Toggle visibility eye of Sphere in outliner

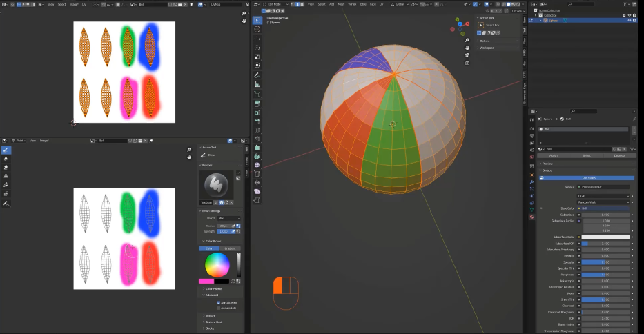point(629,20)
